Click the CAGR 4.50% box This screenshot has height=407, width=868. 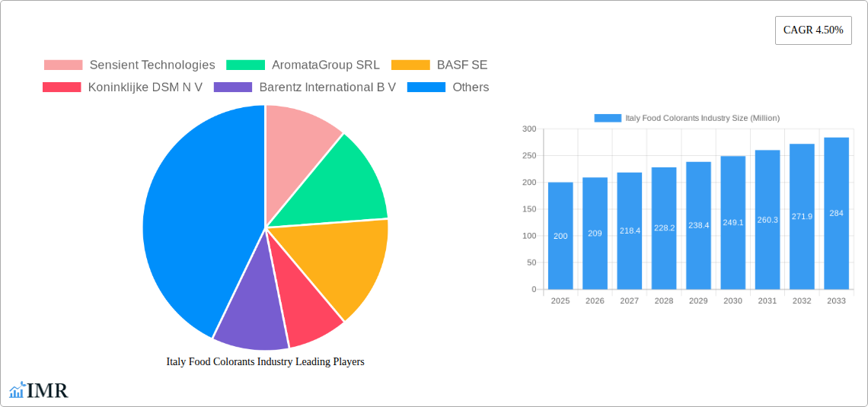[x=813, y=30]
